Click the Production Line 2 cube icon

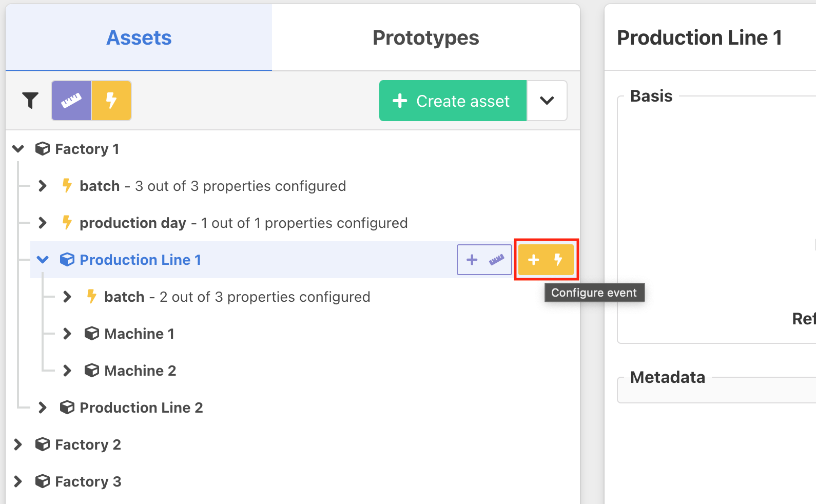pos(67,408)
